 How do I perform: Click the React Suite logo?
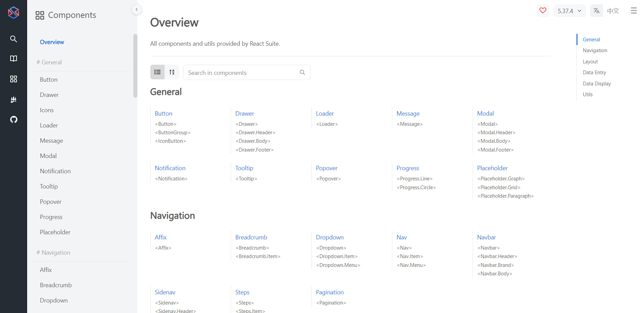(13, 13)
